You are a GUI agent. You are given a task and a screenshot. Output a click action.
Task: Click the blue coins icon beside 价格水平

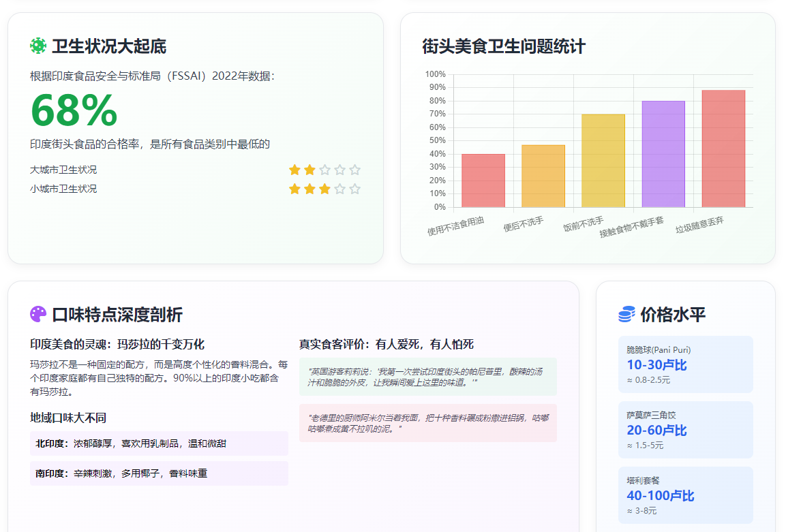(x=626, y=314)
